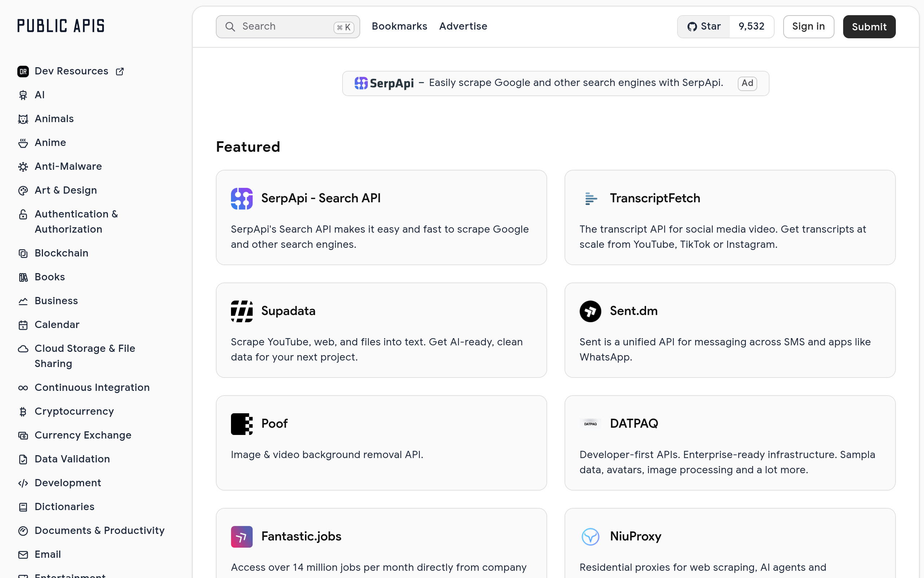
Task: Click the Sign in button
Action: tap(808, 27)
